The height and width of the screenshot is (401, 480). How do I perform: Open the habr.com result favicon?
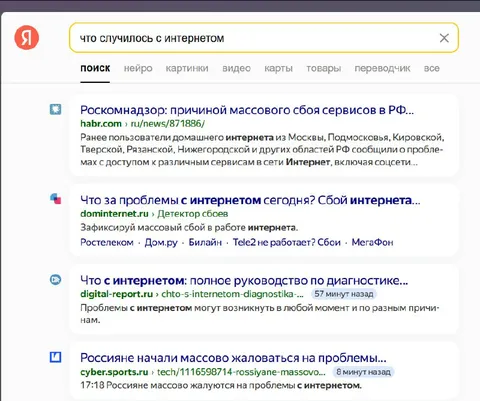click(55, 109)
